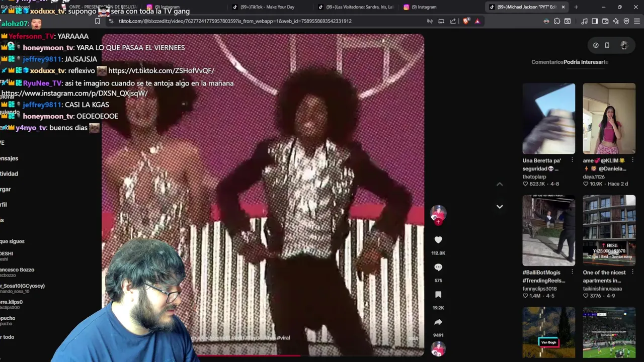Click the instagram.com/p link in chat
Image resolution: width=644 pixels, height=362 pixels.
(74, 94)
